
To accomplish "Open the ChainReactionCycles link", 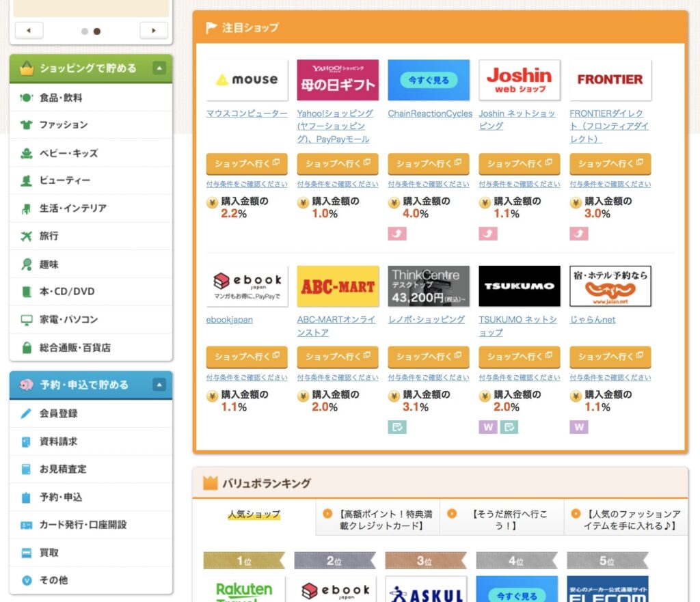I will coord(430,114).
